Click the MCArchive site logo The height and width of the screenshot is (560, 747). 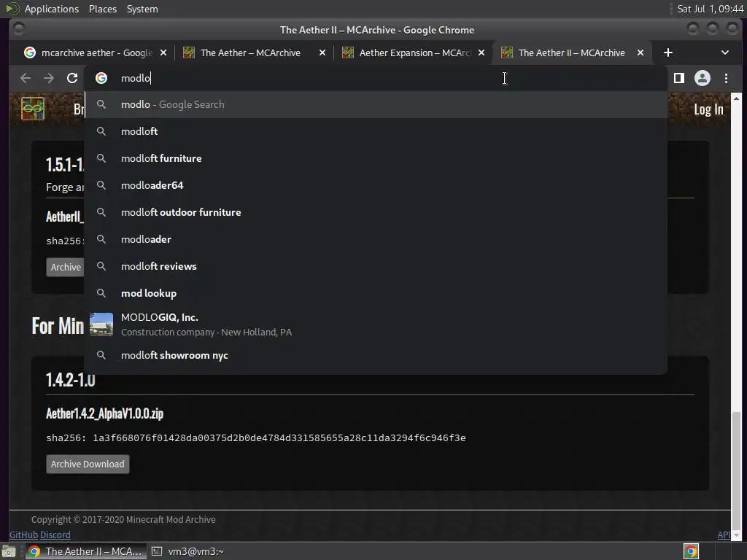[x=33, y=109]
